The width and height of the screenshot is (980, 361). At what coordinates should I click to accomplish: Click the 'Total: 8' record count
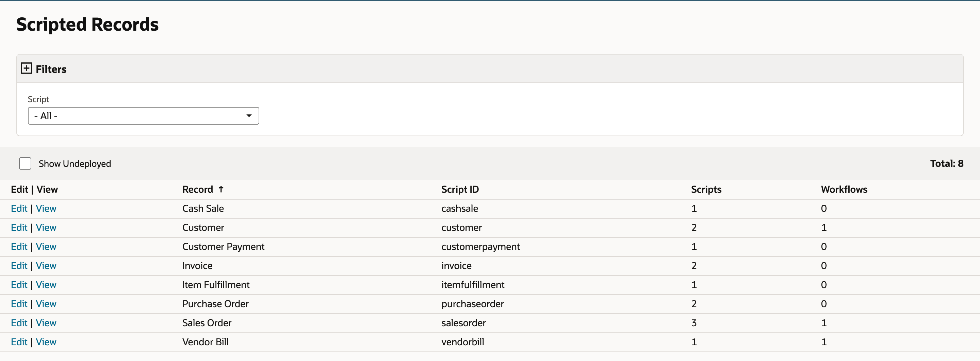pos(947,164)
